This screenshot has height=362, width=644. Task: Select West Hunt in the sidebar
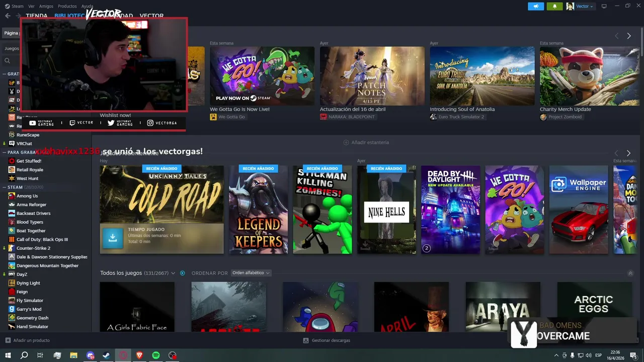tap(27, 178)
